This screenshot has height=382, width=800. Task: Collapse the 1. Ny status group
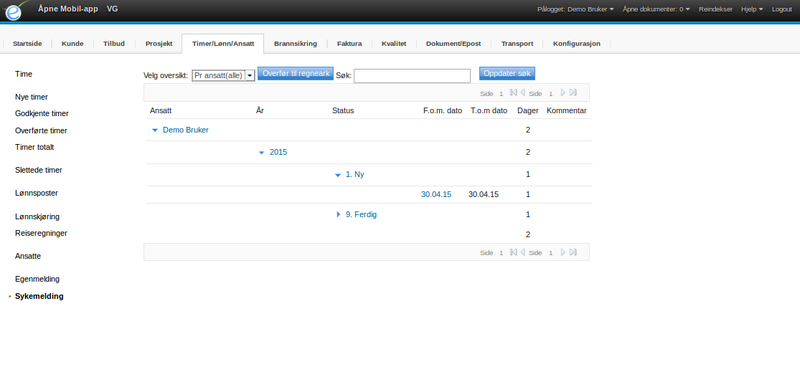337,175
